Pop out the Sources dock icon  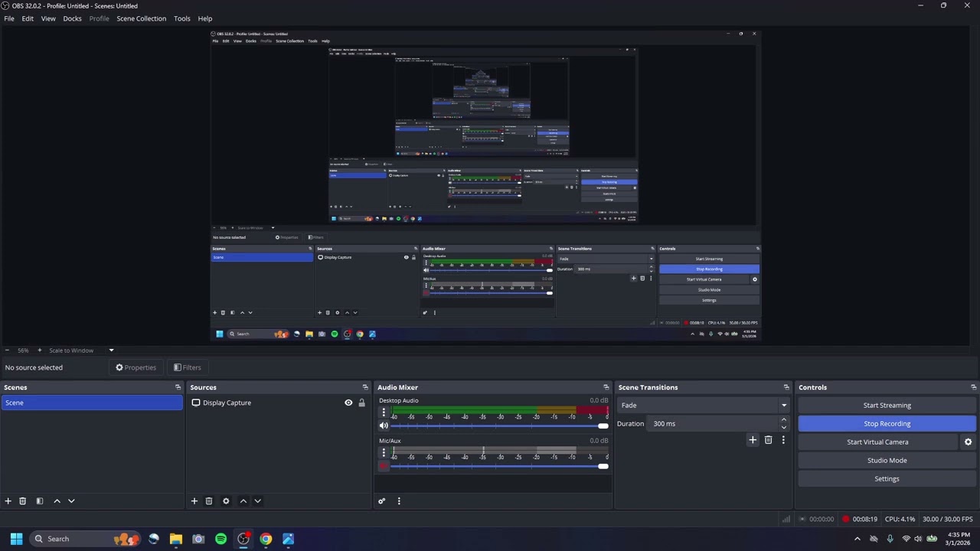[x=365, y=387]
